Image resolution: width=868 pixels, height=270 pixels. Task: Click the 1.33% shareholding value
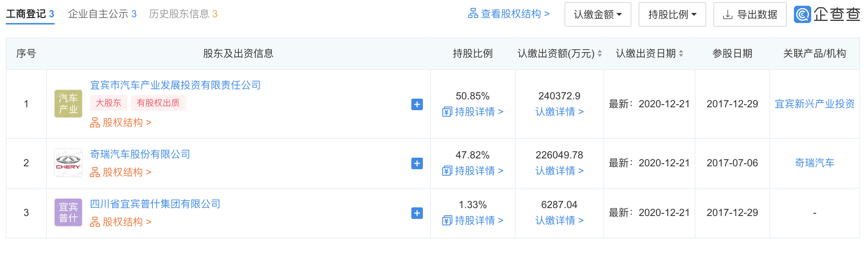473,205
